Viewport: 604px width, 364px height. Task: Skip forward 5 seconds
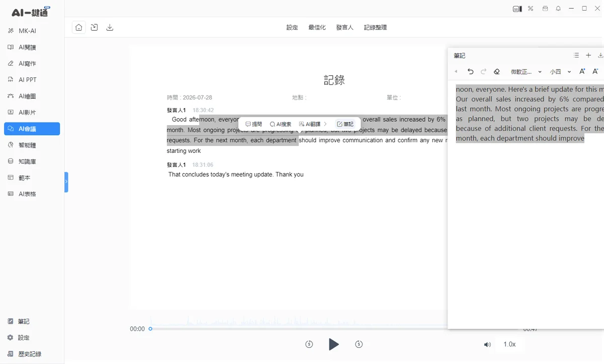(x=359, y=344)
